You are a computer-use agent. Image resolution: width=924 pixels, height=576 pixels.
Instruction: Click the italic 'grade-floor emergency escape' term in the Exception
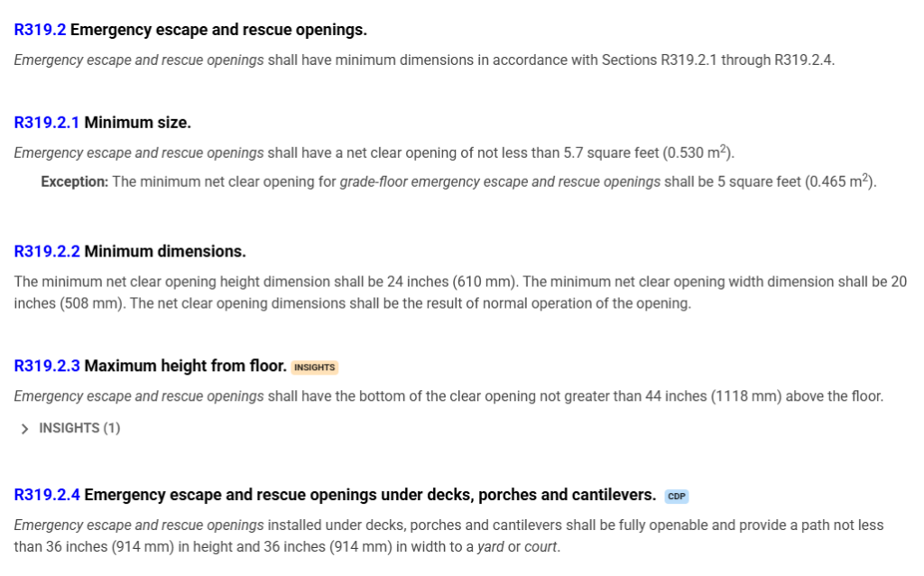[x=500, y=181]
